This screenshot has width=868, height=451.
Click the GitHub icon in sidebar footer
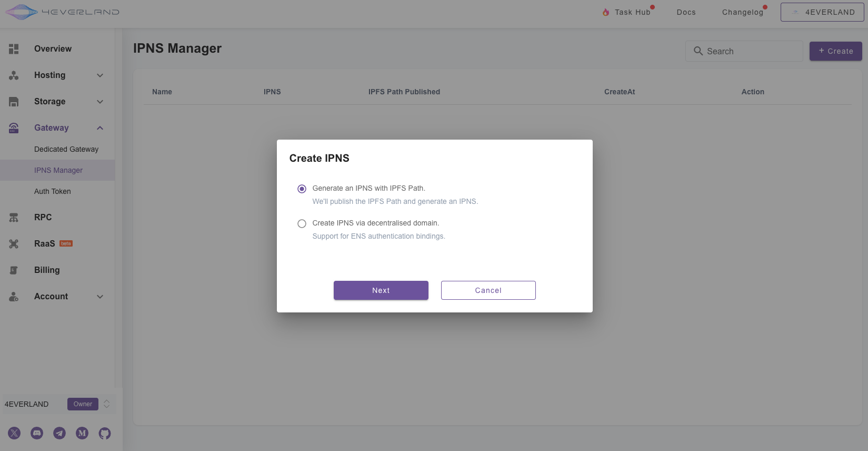[x=105, y=434]
